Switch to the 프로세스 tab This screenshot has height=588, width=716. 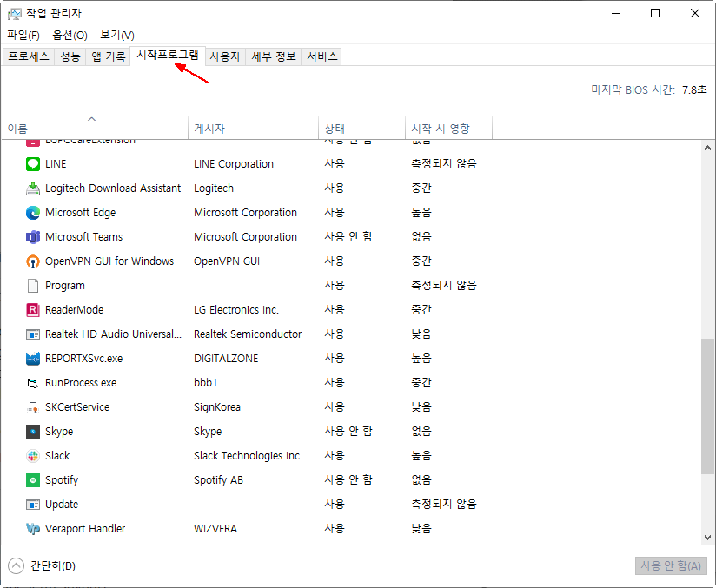(x=29, y=56)
